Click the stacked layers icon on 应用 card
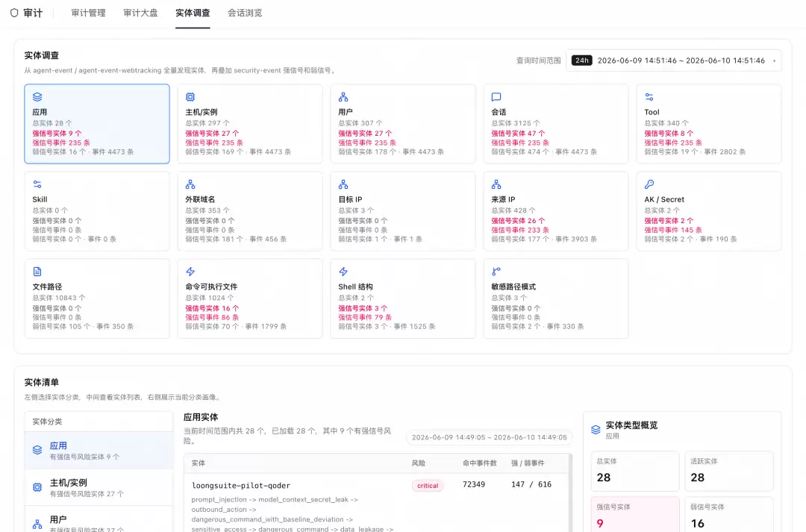806x532 pixels. [37, 97]
